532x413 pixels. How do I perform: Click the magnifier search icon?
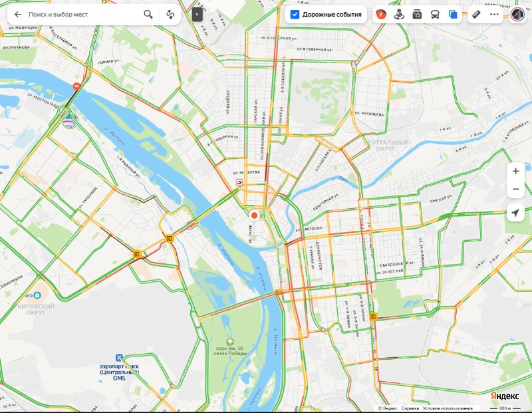point(148,14)
